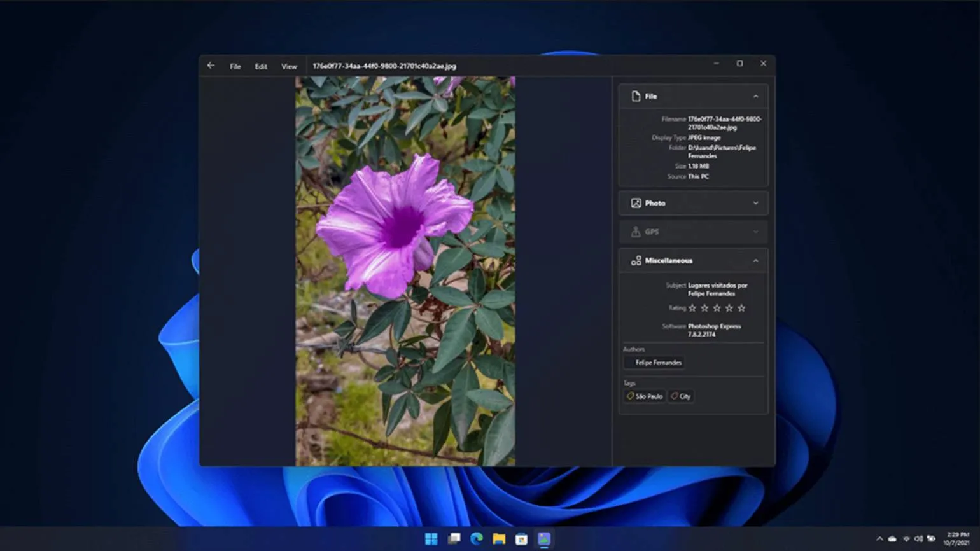Open File Explorer from the taskbar
The width and height of the screenshot is (980, 551).
tap(499, 539)
